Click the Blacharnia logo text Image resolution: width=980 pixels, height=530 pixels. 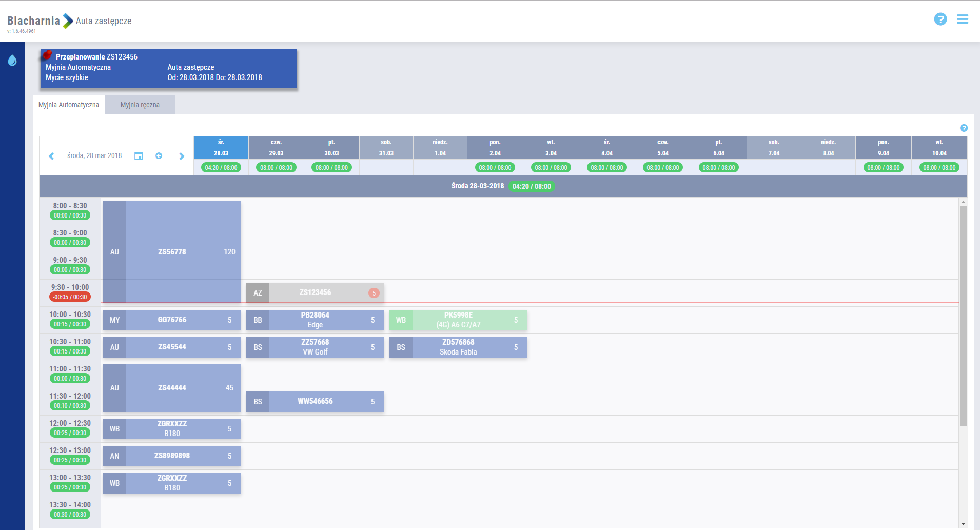tap(33, 21)
